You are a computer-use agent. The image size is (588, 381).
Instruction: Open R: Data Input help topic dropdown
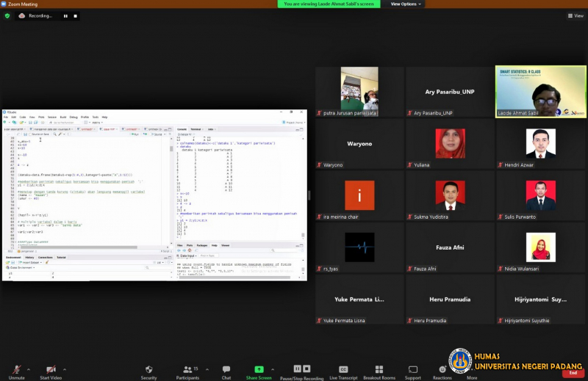tap(187, 255)
